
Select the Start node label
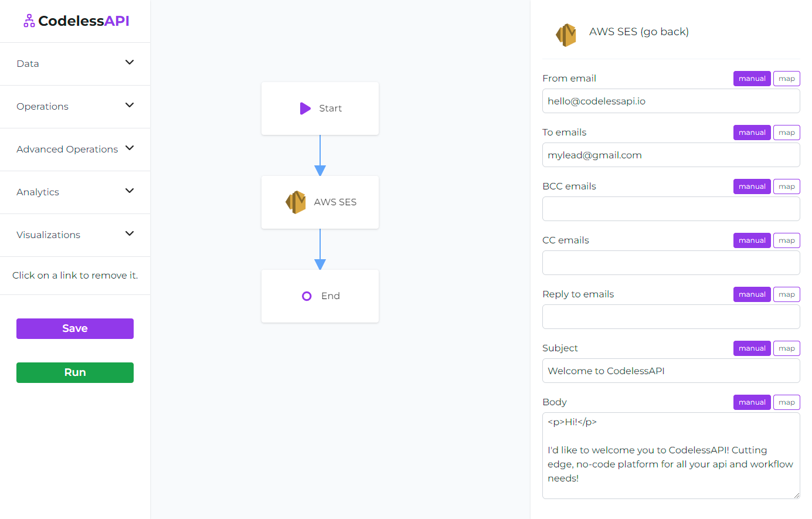pyautogui.click(x=330, y=108)
